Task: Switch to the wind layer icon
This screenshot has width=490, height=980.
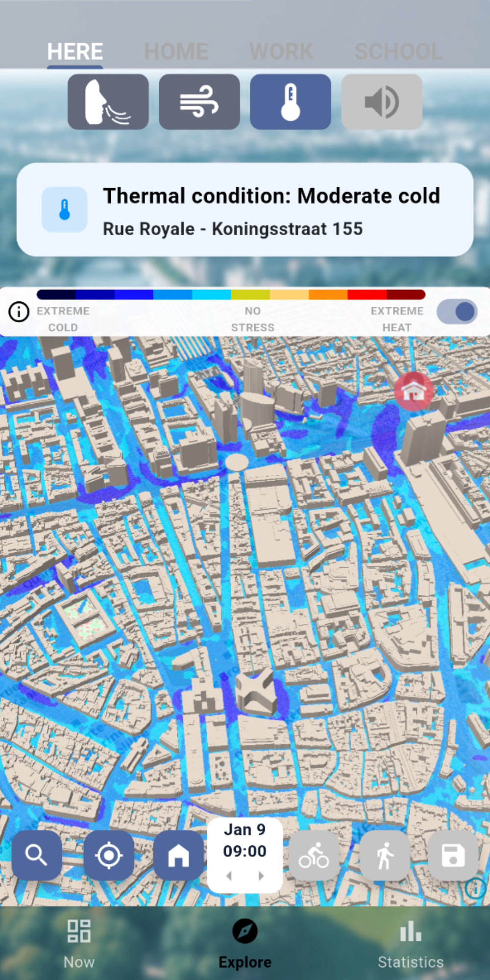Action: point(199,102)
